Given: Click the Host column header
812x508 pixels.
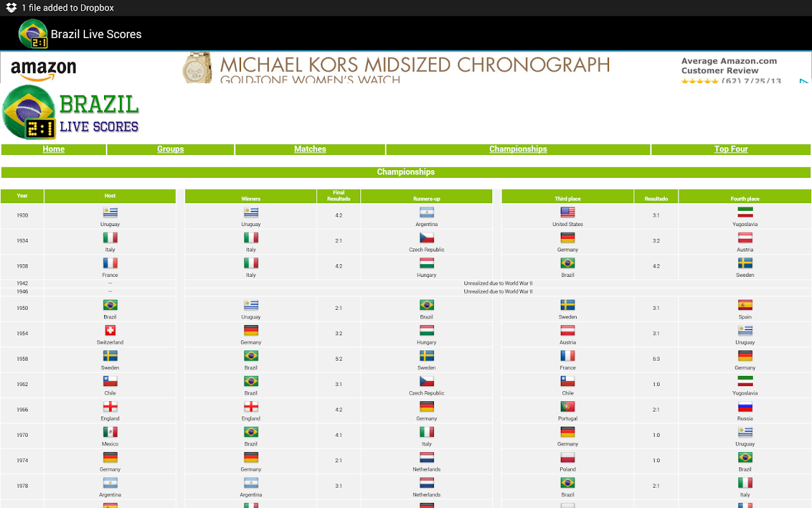Looking at the screenshot, I should (110, 196).
